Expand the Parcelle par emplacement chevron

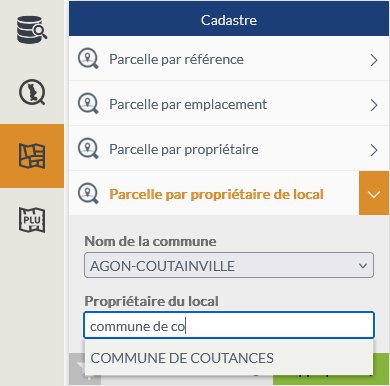click(374, 105)
